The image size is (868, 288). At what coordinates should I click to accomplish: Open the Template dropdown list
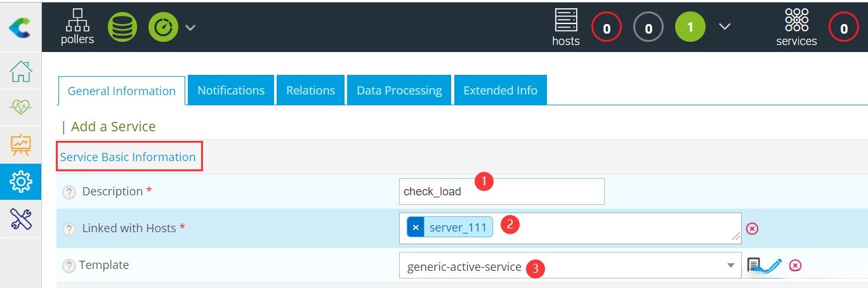730,265
